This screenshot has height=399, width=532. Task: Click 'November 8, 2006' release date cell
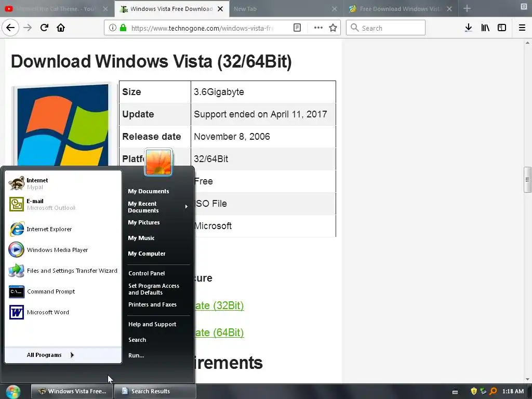click(263, 137)
